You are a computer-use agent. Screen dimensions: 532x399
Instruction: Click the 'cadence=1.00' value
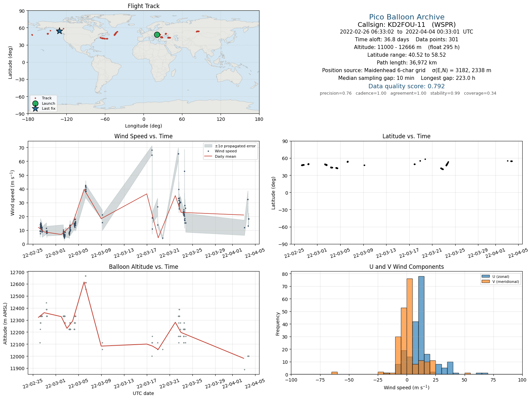point(371,93)
